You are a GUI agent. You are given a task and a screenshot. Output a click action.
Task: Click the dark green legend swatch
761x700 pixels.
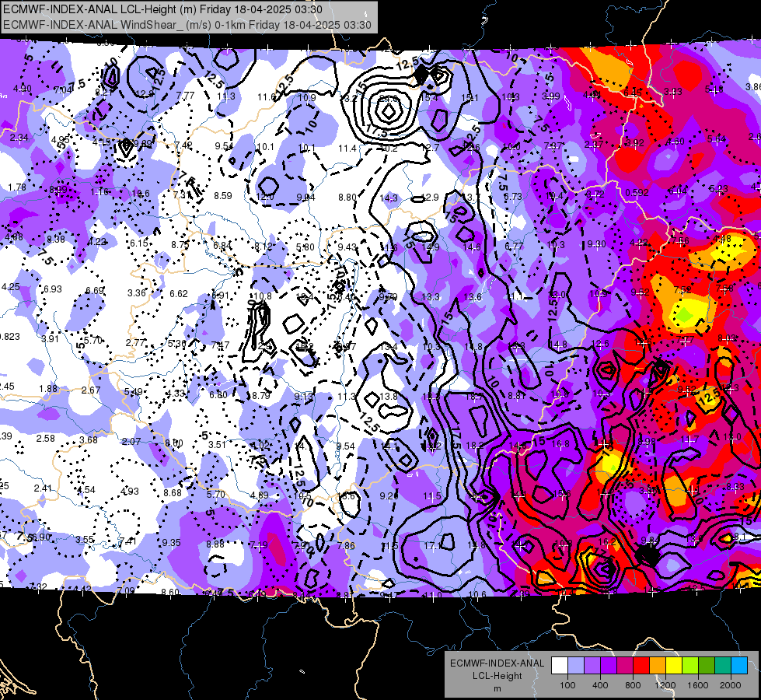point(707,666)
